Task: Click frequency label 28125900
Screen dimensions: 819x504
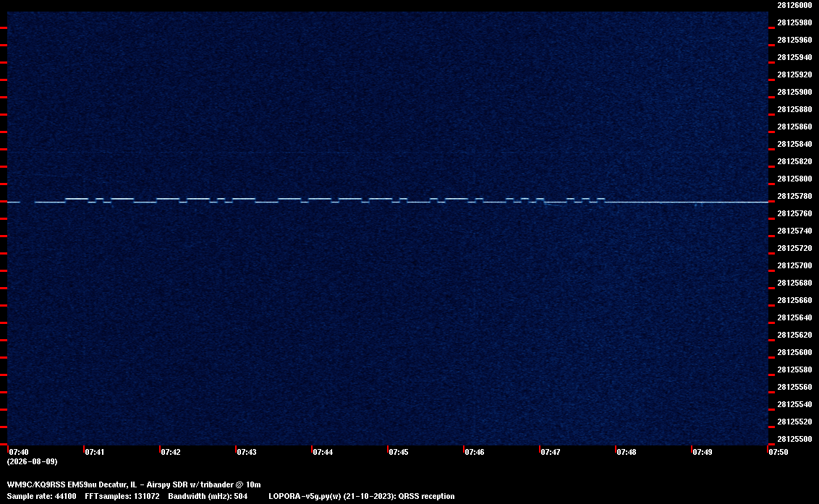Action: 794,92
